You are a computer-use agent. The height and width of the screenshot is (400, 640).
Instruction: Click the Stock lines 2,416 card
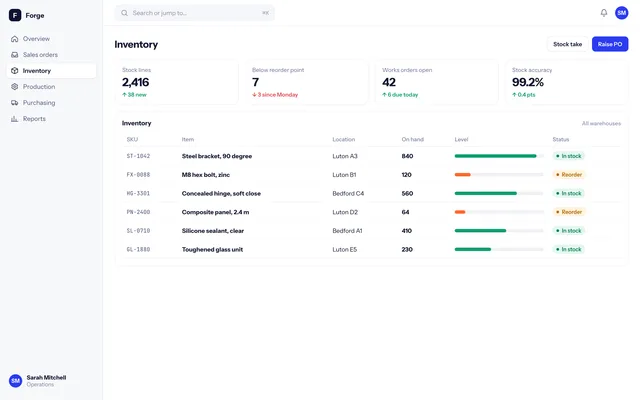coord(177,82)
